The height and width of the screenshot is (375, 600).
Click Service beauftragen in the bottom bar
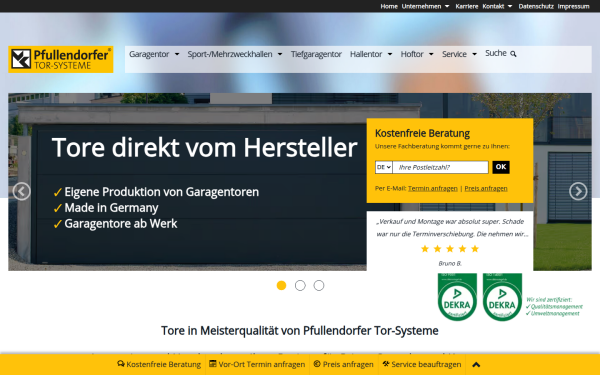(x=422, y=364)
